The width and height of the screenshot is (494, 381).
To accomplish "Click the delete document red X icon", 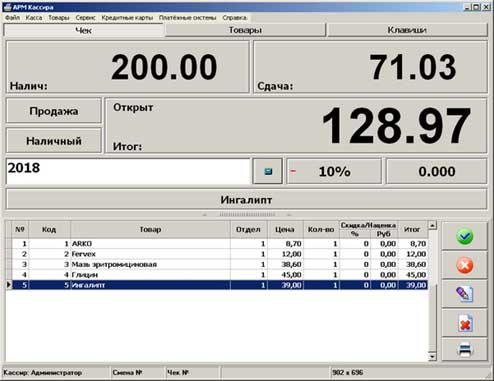I will point(464,323).
